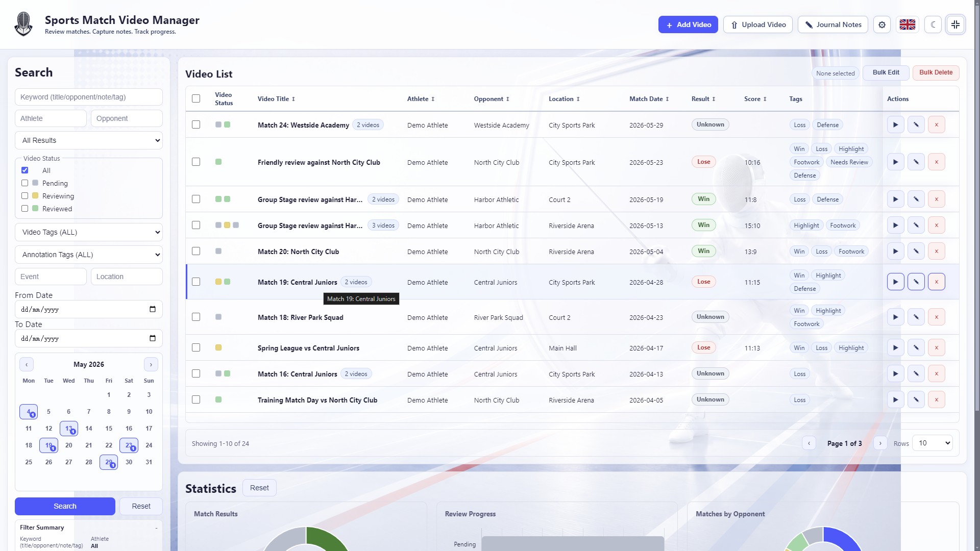980x551 pixels.
Task: Edit the Match 24: Westside Academy row
Action: point(916,125)
